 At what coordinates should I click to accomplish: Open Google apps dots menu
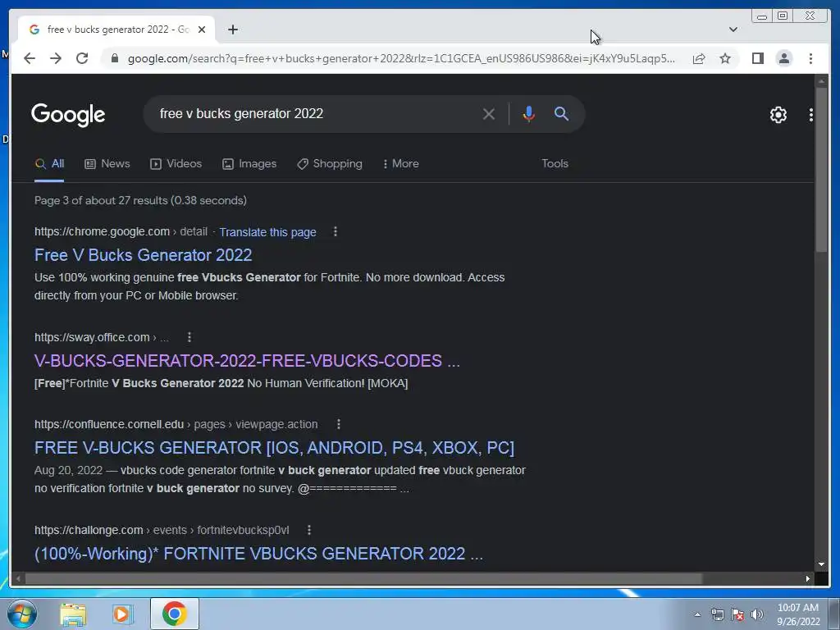(810, 115)
